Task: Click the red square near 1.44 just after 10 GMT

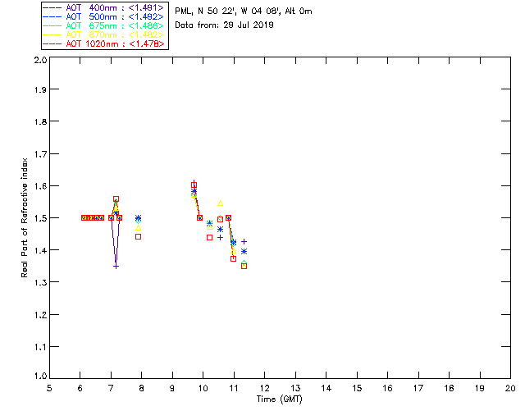Action: pos(210,237)
